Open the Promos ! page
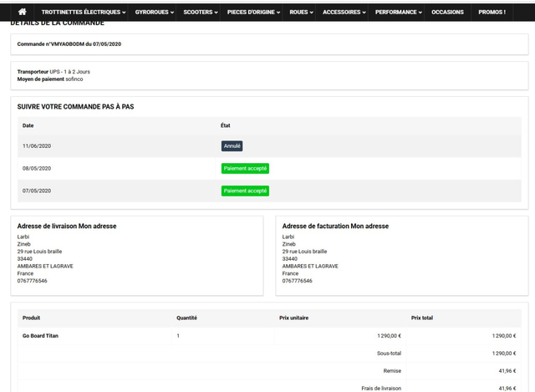This screenshot has height=392, width=535. [492, 12]
